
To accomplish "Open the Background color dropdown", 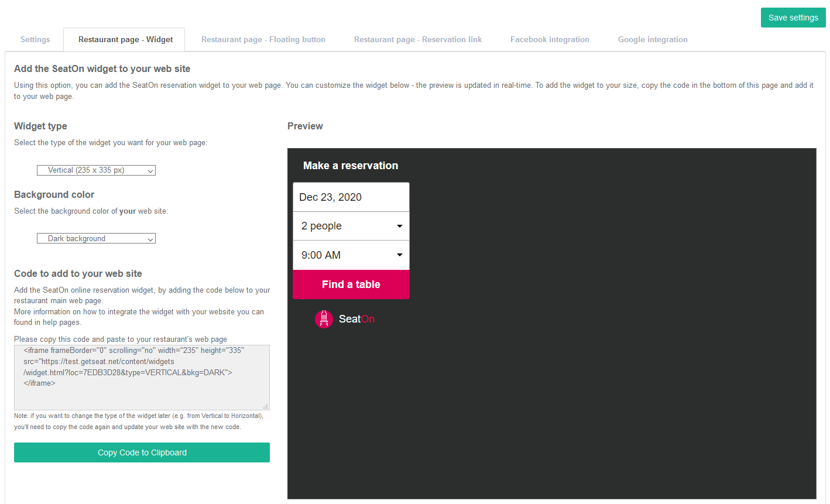I will [96, 239].
